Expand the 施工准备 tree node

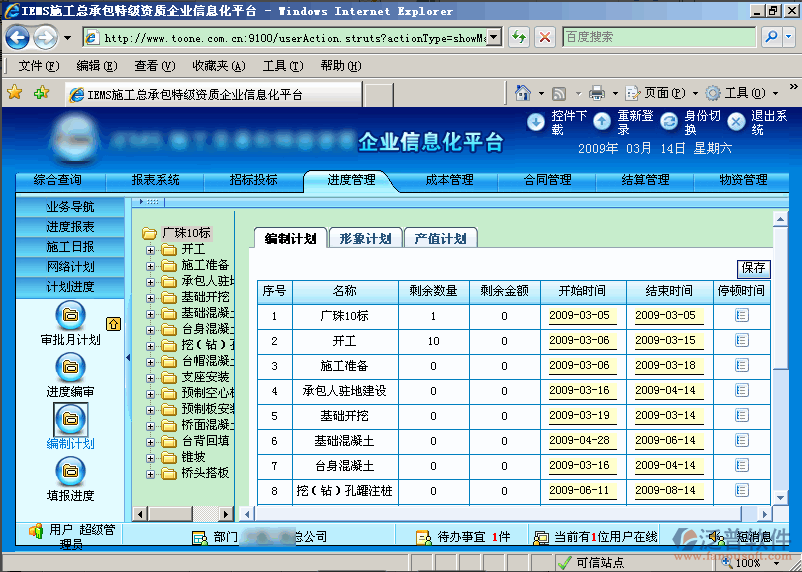[x=151, y=266]
